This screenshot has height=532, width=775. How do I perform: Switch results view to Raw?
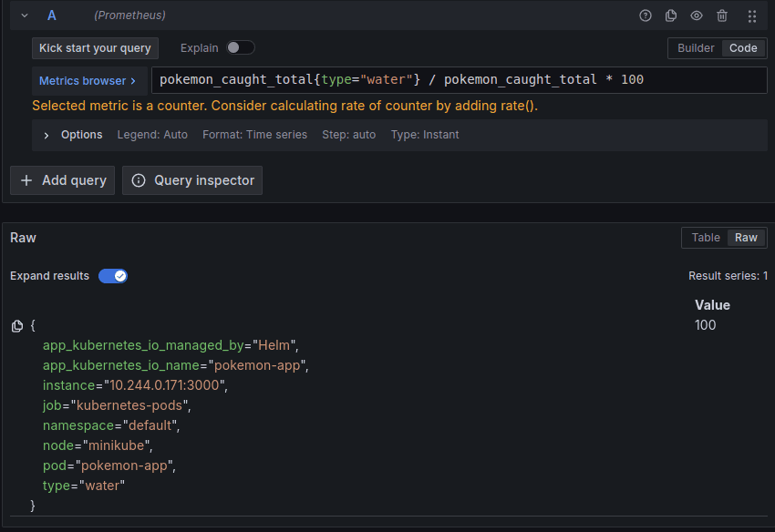pos(746,238)
